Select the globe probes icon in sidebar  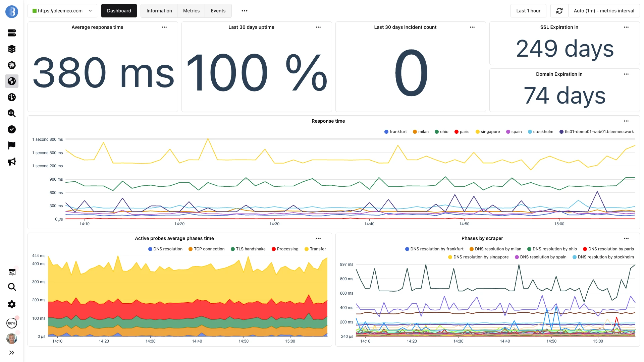click(12, 81)
